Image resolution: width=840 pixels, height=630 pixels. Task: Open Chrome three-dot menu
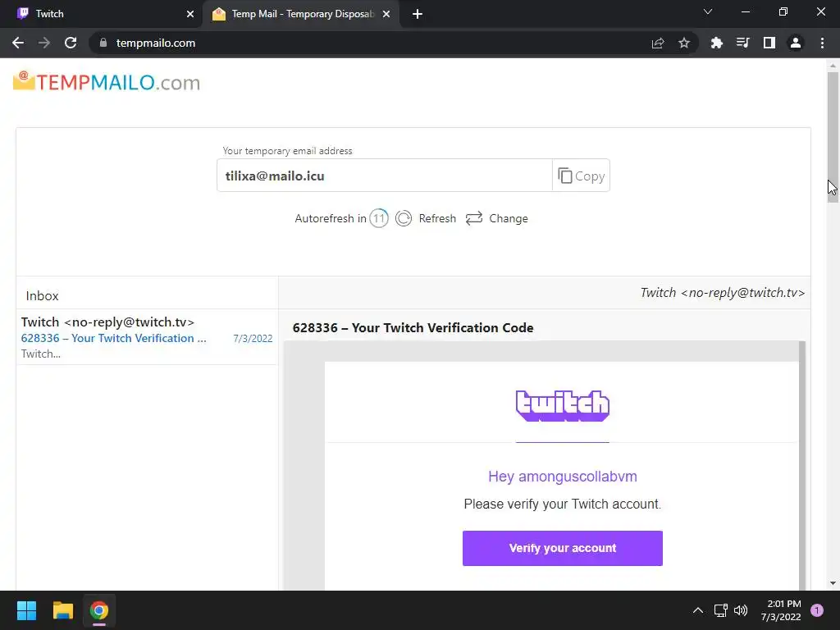[822, 43]
